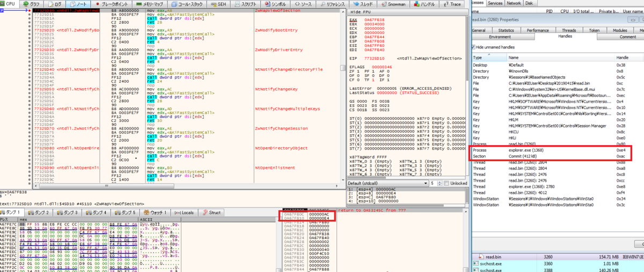644x272 pixels.
Task: Select the svchost.exe 3360 process row
Action: pos(557,264)
